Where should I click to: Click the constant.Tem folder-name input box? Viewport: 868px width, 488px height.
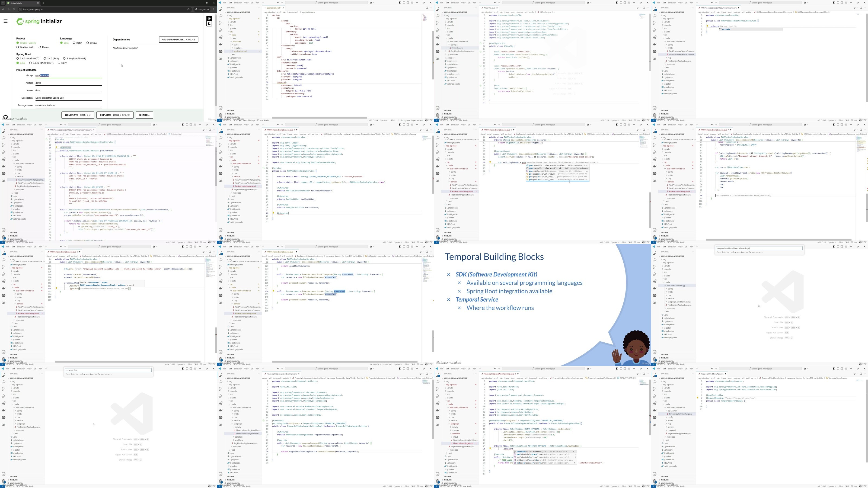tap(108, 370)
